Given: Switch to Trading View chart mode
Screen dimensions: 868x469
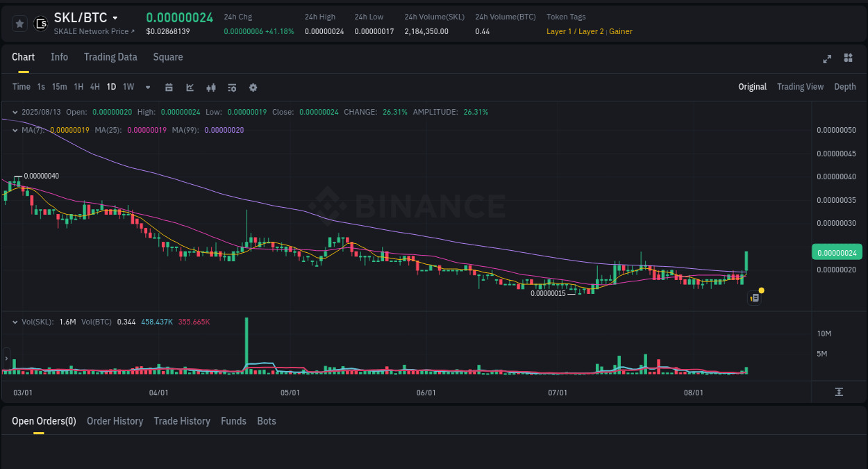Looking at the screenshot, I should [800, 87].
